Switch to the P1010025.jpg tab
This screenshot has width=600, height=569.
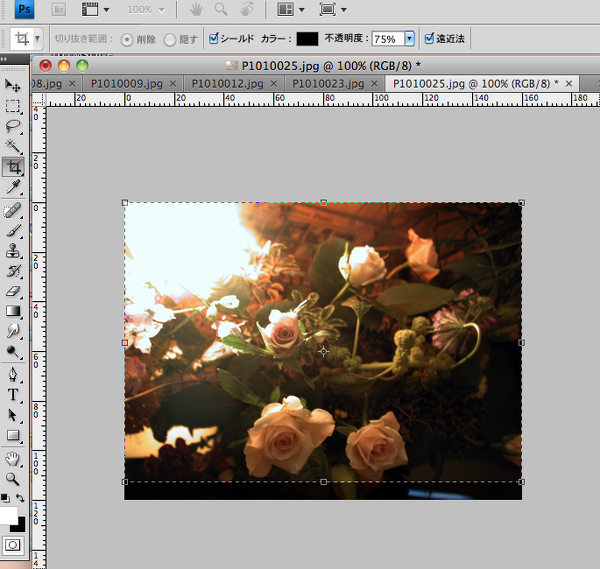point(476,84)
